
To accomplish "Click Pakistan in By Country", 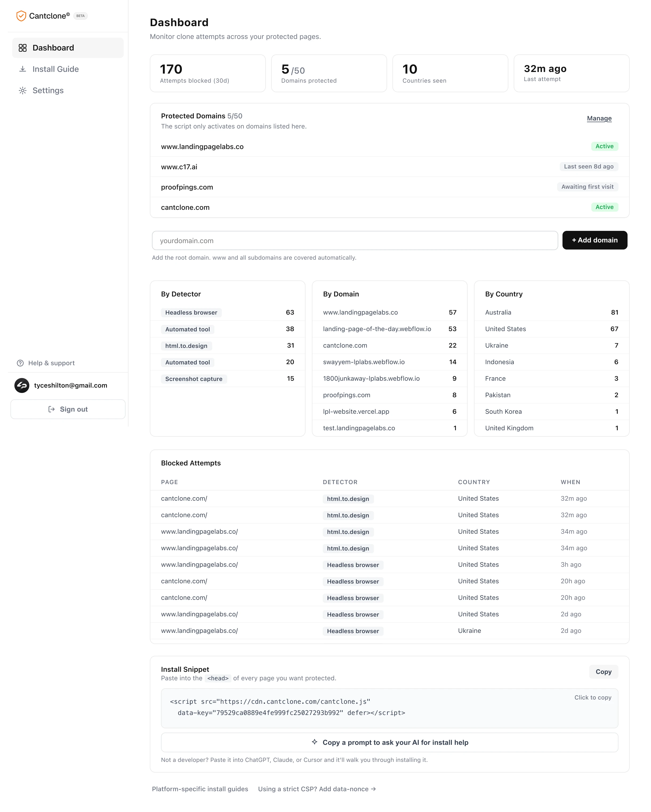I will [498, 395].
